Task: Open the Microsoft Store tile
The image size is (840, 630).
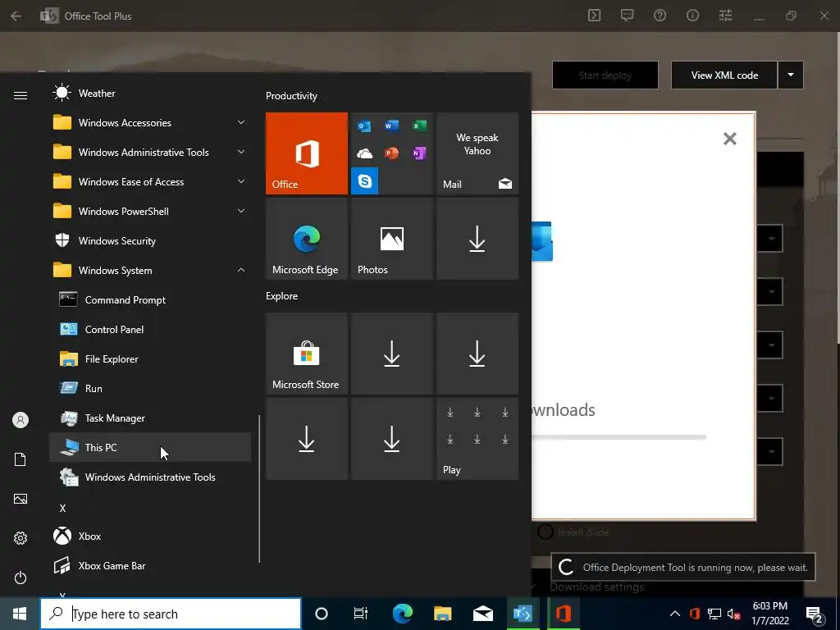Action: 307,354
